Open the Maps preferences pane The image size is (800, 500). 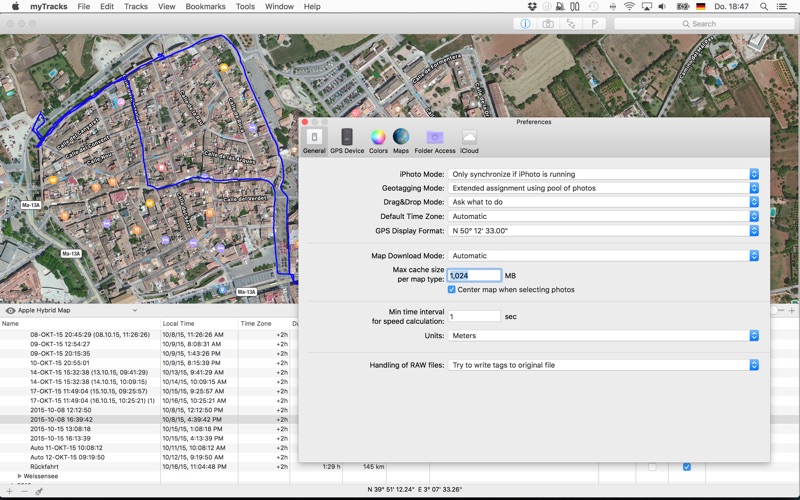[x=401, y=141]
